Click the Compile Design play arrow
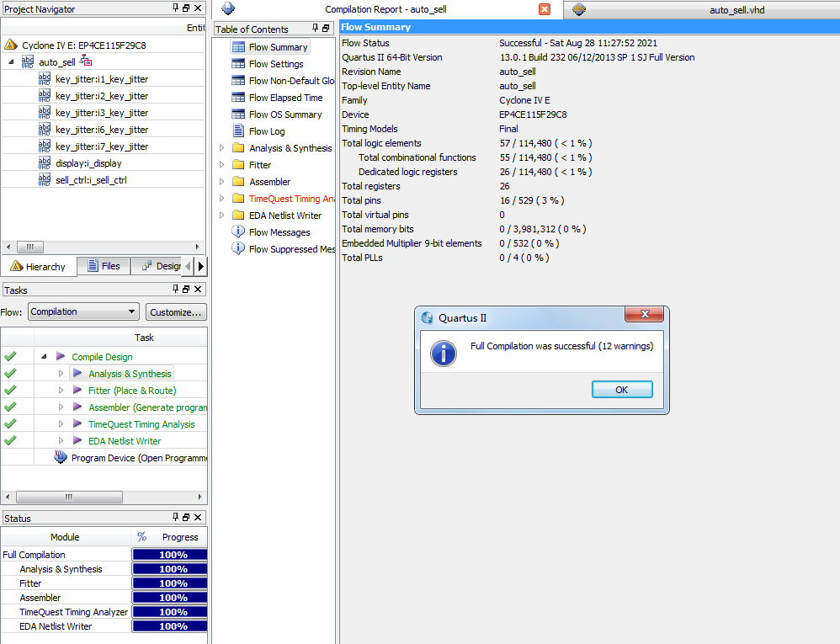The height and width of the screenshot is (644, 840). click(61, 357)
